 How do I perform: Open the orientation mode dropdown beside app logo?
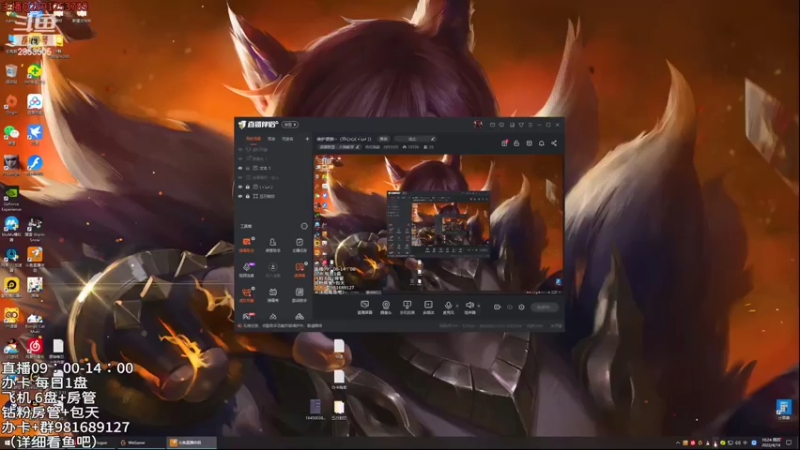(290, 124)
